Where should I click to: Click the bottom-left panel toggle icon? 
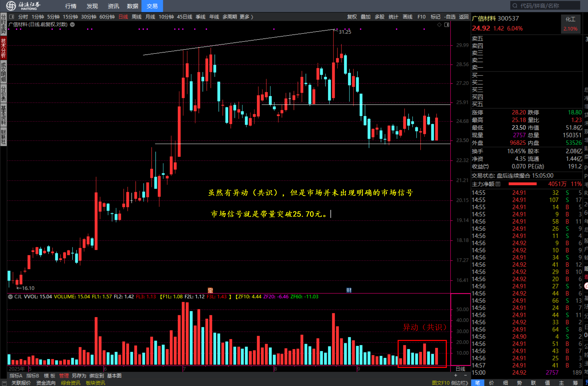[x=4, y=383]
